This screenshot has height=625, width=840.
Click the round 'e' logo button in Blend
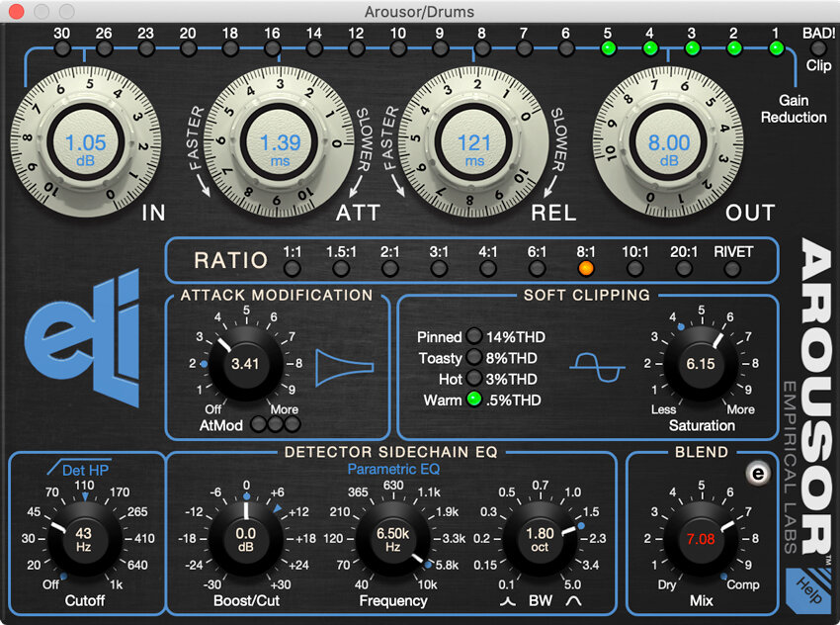(758, 474)
